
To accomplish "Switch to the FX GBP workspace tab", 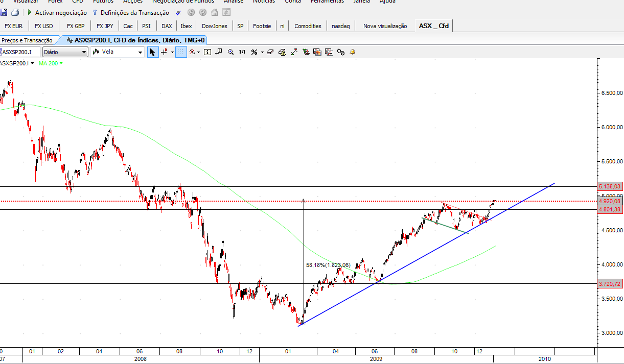I will (76, 26).
